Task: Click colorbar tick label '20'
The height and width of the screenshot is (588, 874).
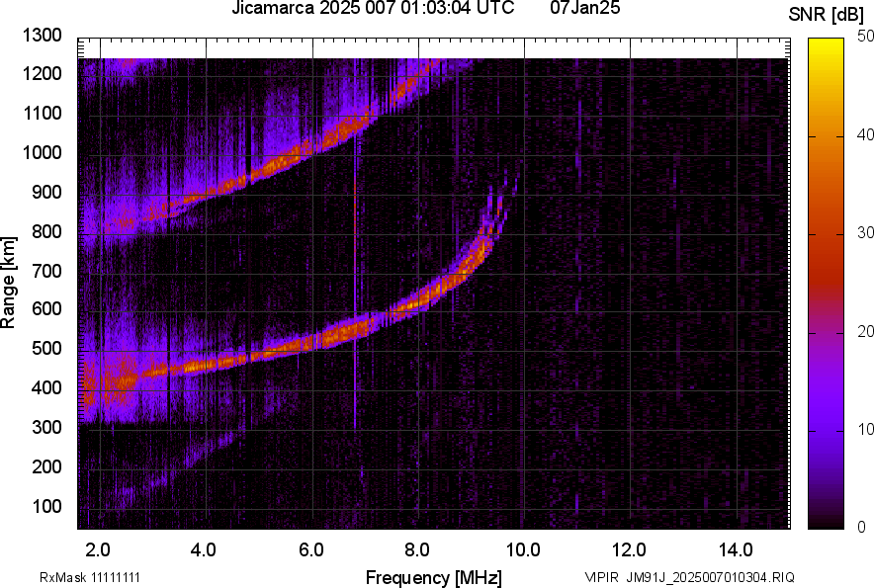Action: 865,332
